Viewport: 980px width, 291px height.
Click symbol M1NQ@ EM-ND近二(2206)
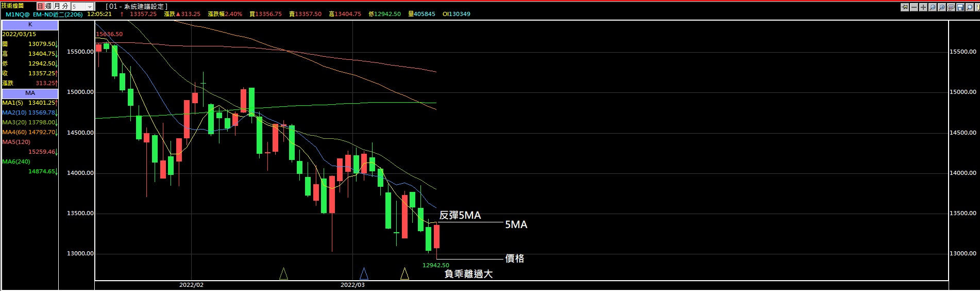[44, 14]
